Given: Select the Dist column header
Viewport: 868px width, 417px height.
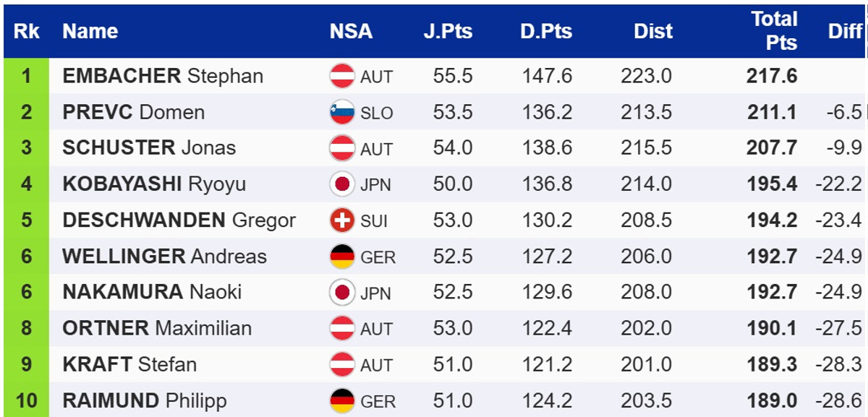Looking at the screenshot, I should [x=653, y=31].
